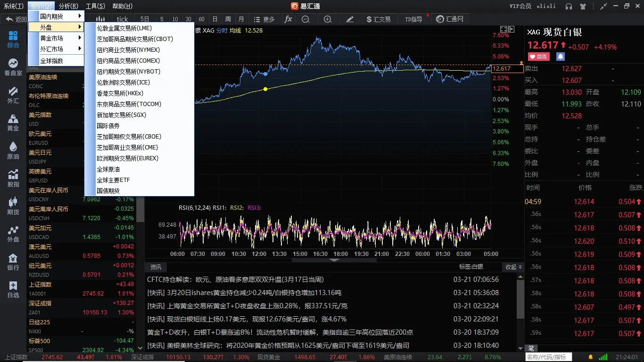This screenshot has width=644, height=362.
Task: Choose 香港交易所(HKEx) from submenu
Action: (x=140, y=93)
